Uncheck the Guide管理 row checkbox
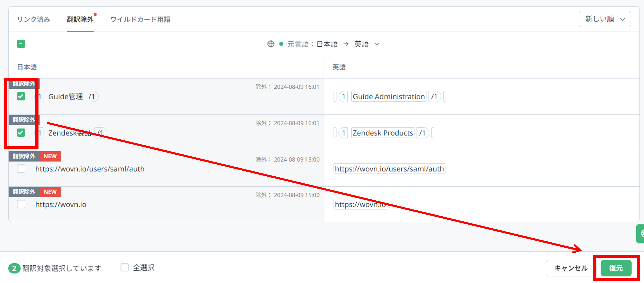 21,96
